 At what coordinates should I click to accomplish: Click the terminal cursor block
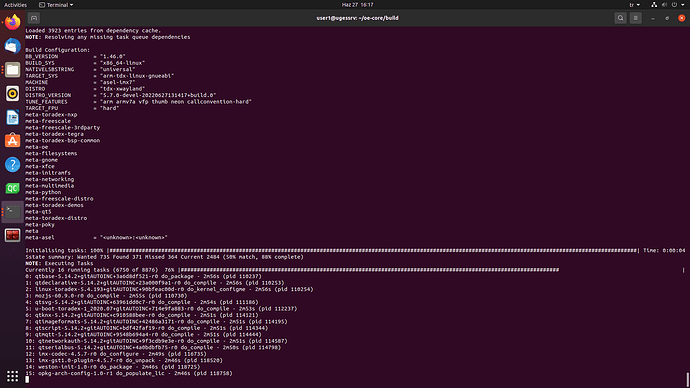coord(27,380)
